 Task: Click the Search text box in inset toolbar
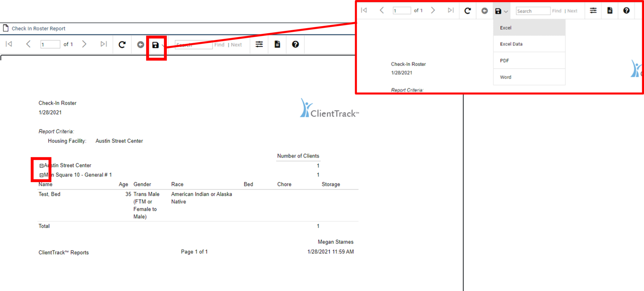tap(533, 11)
